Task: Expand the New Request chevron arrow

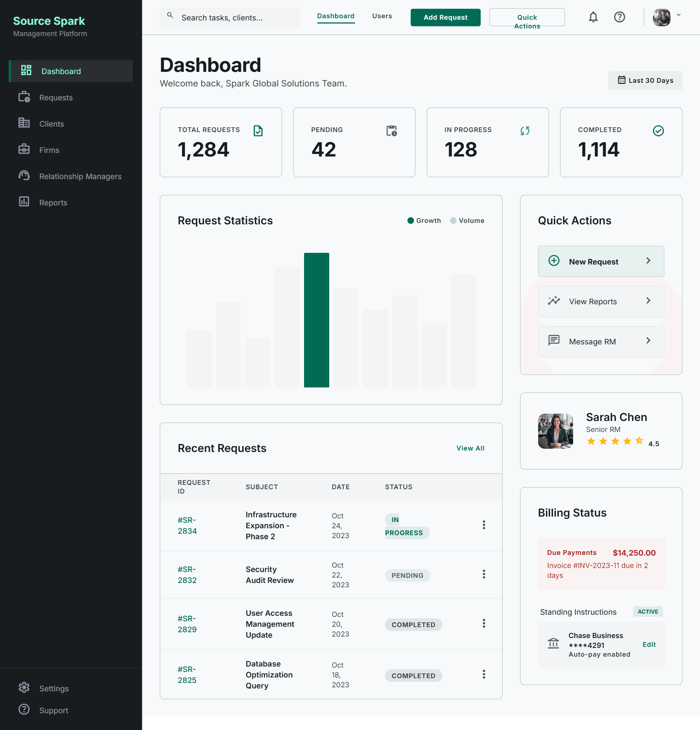Action: click(x=648, y=261)
